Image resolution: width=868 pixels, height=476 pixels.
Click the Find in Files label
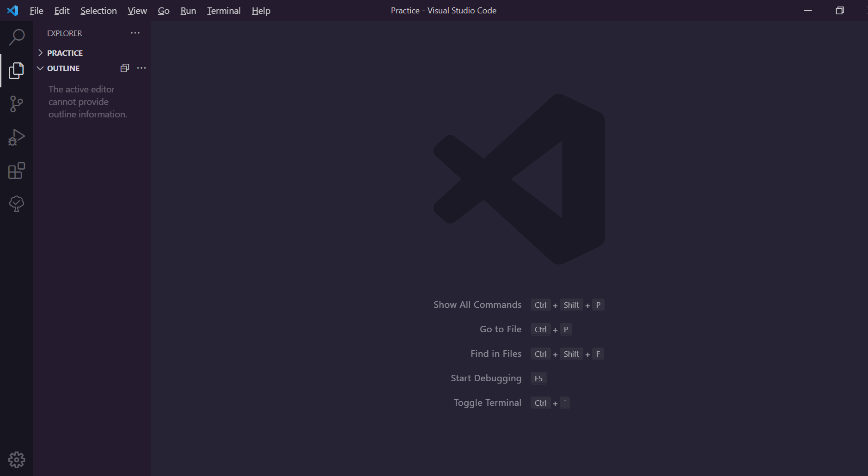click(x=496, y=354)
